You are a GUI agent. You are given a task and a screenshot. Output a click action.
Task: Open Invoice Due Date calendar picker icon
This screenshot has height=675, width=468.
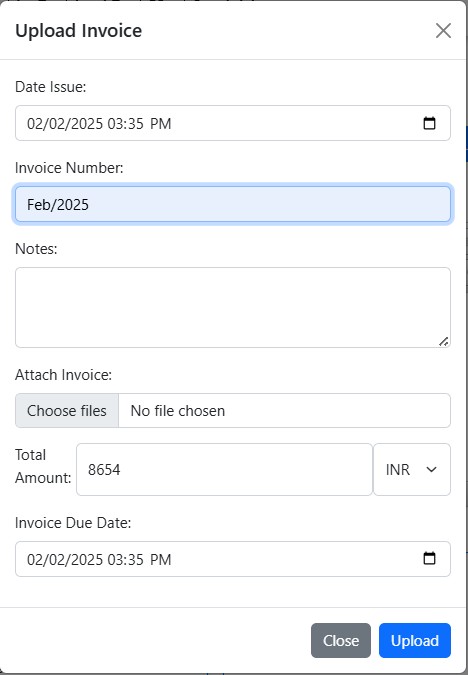click(429, 558)
